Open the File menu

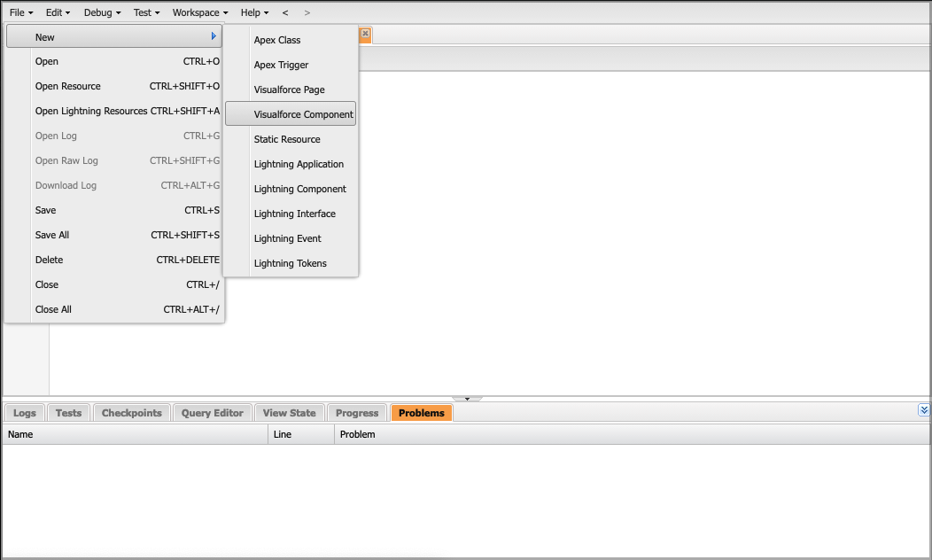pyautogui.click(x=21, y=12)
